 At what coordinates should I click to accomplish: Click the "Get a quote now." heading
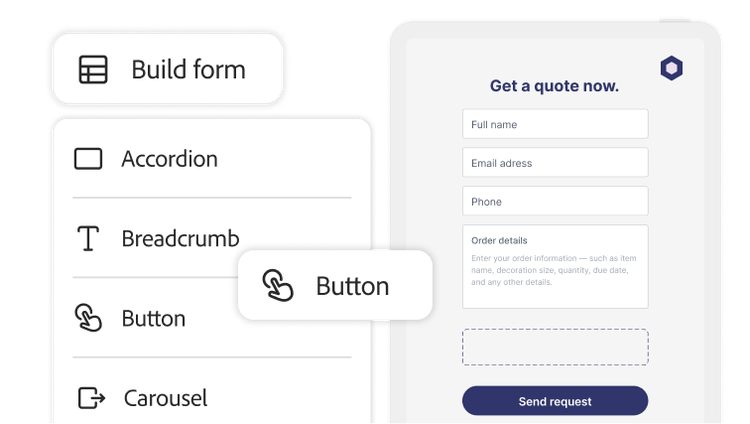[x=554, y=86]
